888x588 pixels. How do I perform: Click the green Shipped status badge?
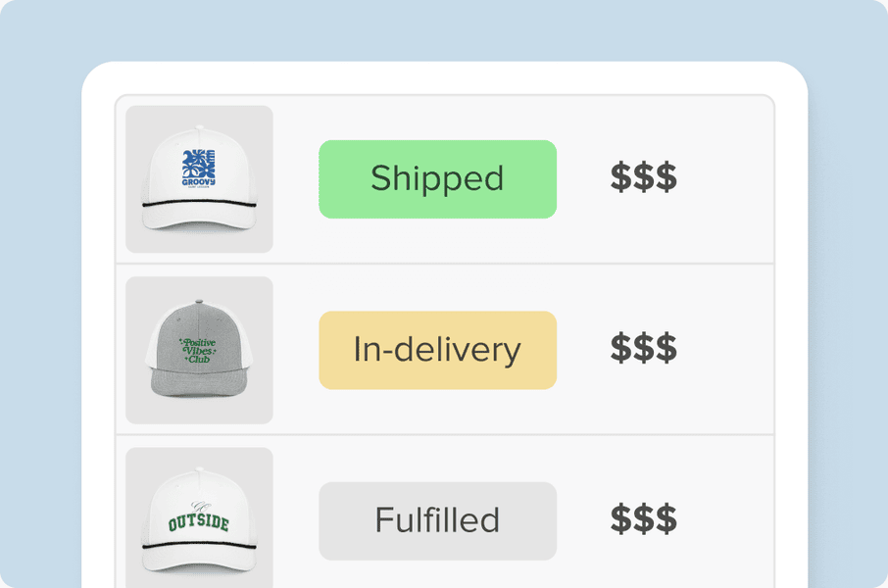[437, 179]
